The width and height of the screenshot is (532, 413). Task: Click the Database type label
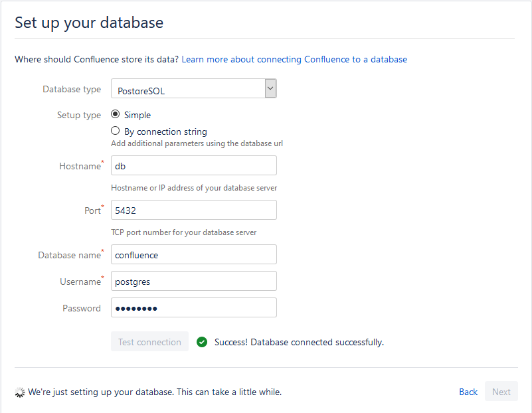[72, 89]
